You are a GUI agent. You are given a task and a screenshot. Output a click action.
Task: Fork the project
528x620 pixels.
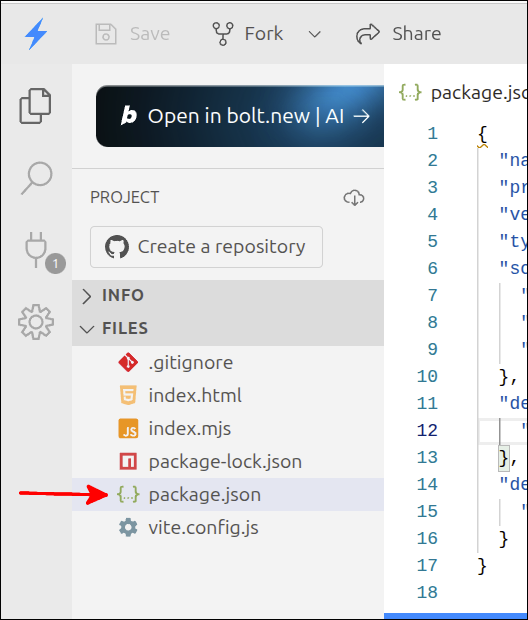[x=248, y=34]
